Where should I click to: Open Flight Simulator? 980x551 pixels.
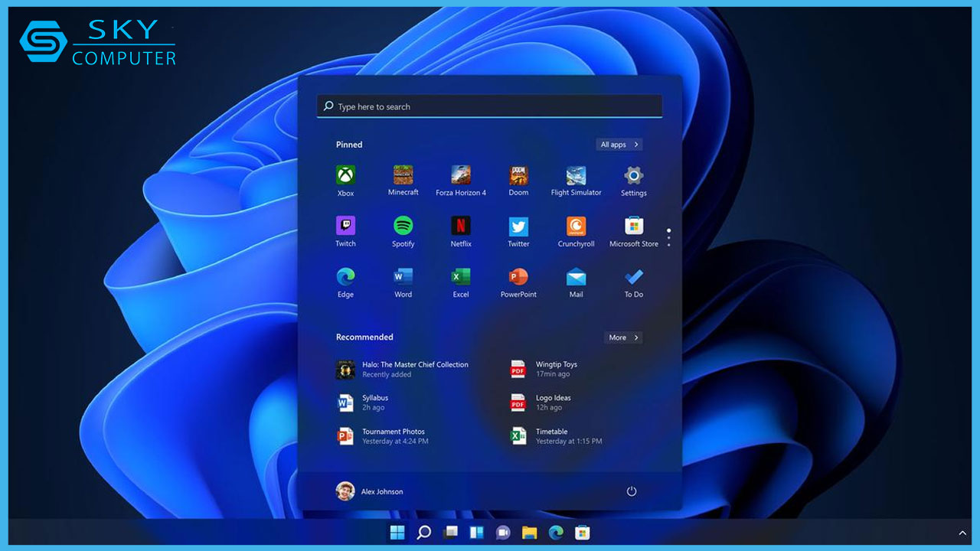click(576, 181)
